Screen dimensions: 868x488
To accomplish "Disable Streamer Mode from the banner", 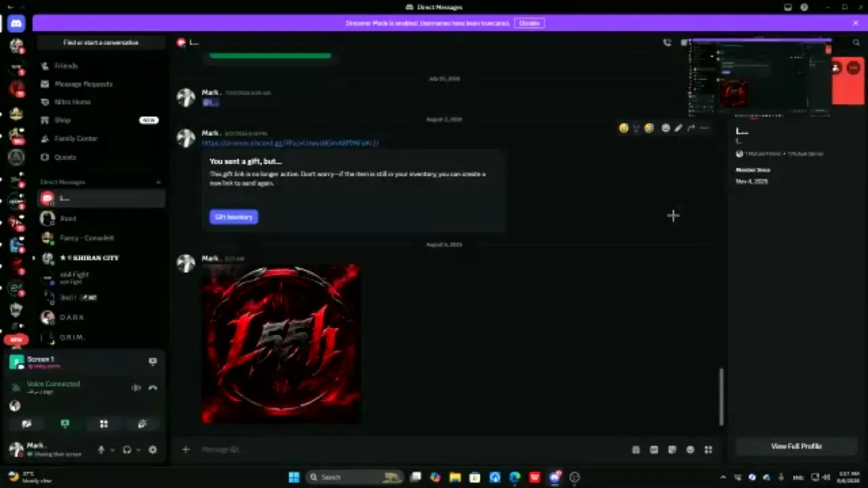I will pyautogui.click(x=529, y=23).
